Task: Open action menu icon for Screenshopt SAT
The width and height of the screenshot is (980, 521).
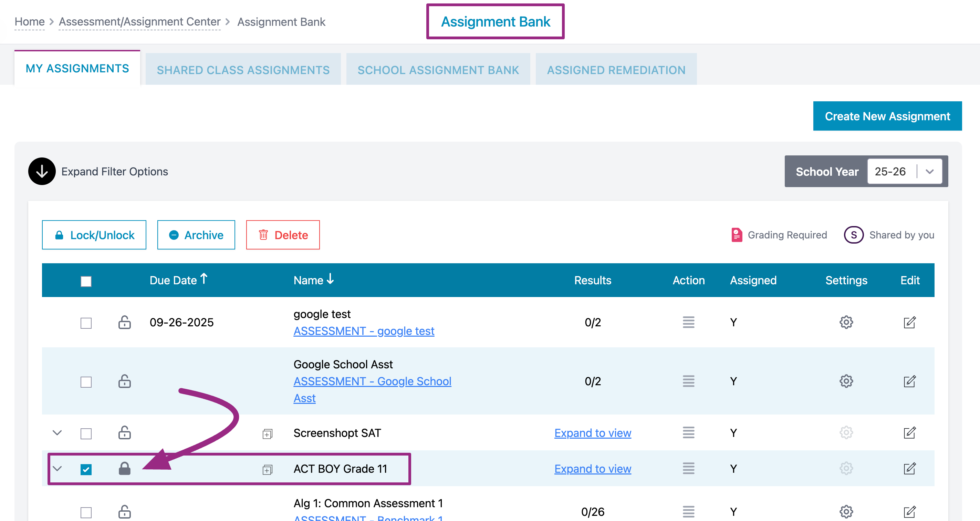Action: pyautogui.click(x=688, y=433)
